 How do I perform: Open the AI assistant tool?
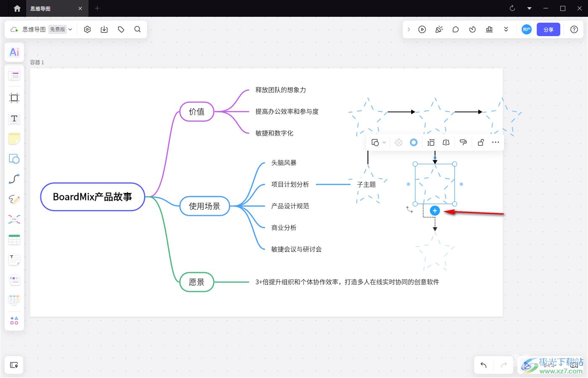pos(14,52)
